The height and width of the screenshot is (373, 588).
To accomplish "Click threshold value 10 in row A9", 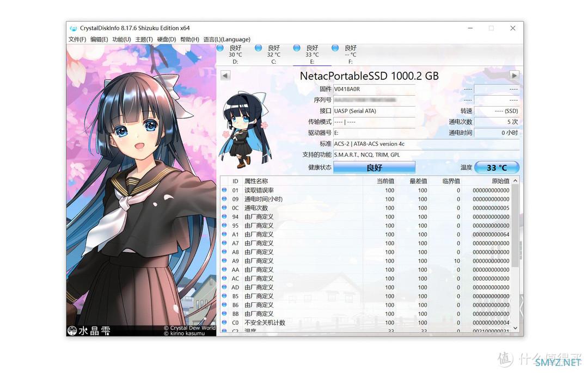I will (x=457, y=261).
